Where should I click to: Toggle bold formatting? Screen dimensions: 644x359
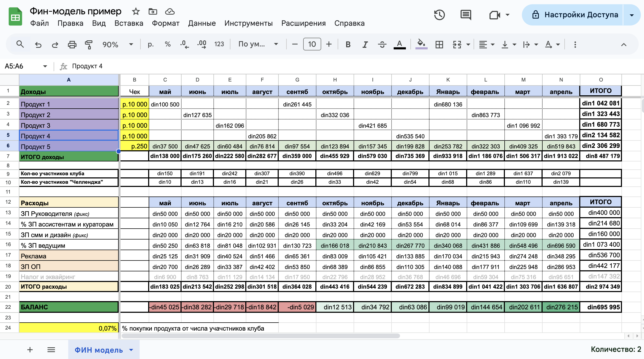pos(348,44)
